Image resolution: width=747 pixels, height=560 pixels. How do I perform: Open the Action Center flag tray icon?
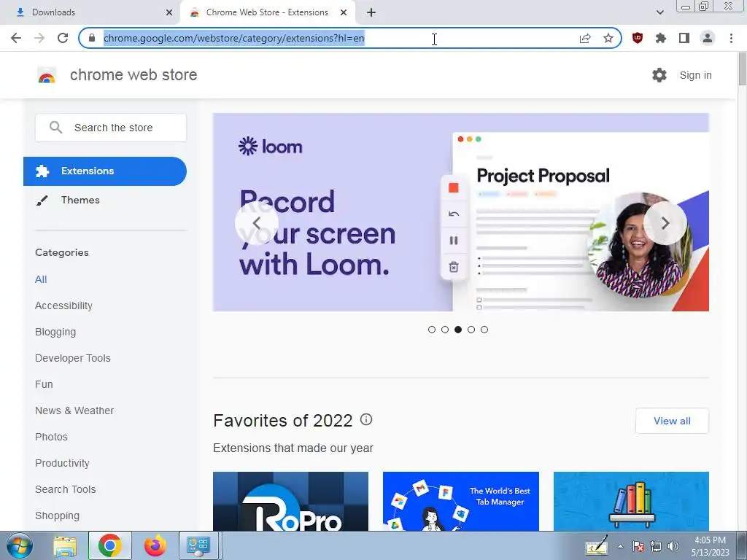(639, 546)
